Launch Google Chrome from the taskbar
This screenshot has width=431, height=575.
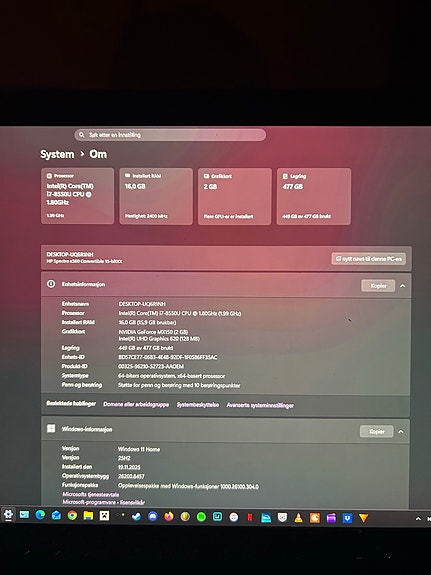coord(72,516)
